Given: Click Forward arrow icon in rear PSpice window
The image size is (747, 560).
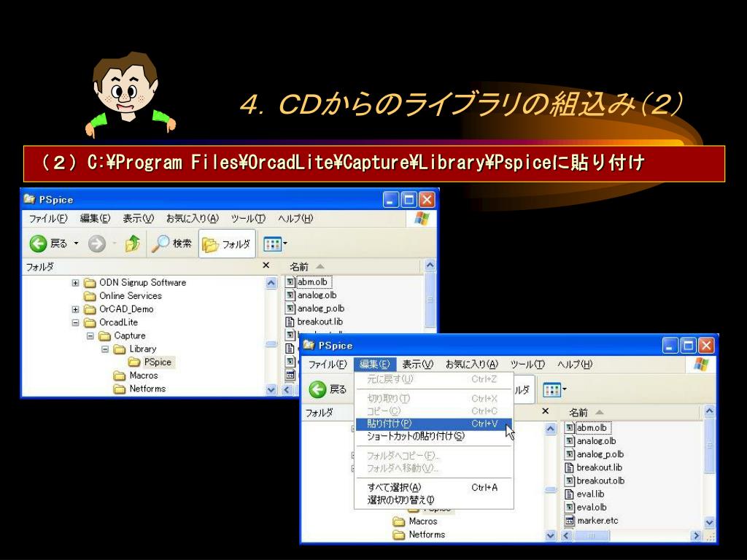Looking at the screenshot, I should coord(97,244).
